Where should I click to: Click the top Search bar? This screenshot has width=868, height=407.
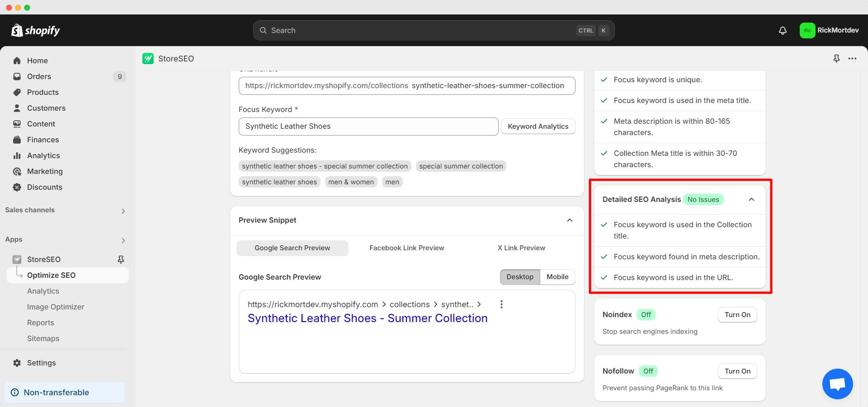[434, 30]
